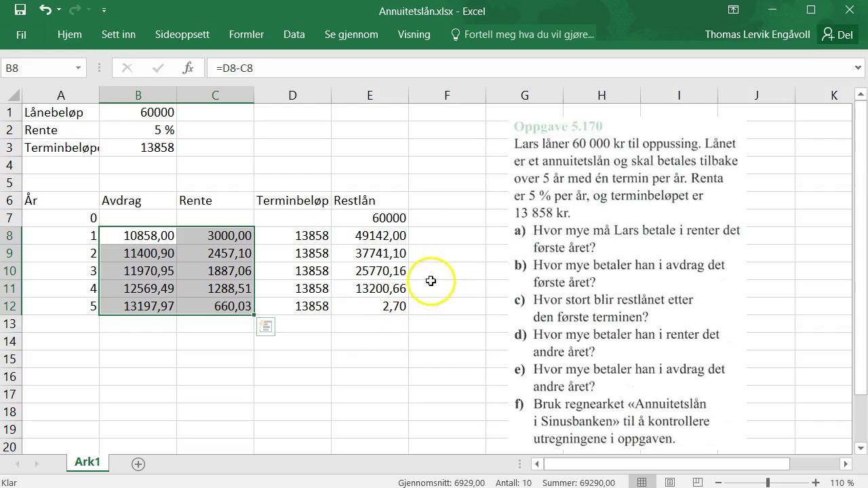Click next sheet navigation arrow
The height and width of the screenshot is (488, 868).
point(37,464)
